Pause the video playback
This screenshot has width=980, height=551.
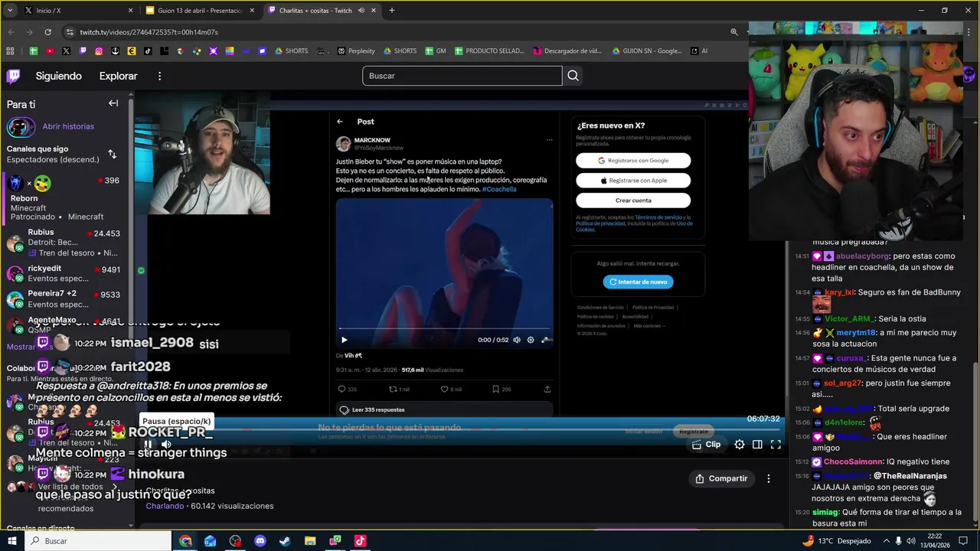[148, 444]
